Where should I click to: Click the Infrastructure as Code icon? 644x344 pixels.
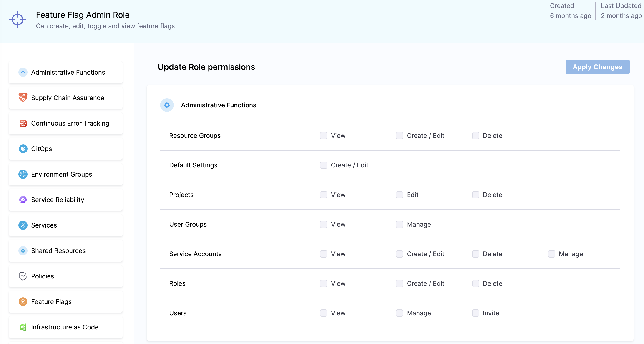(x=23, y=327)
